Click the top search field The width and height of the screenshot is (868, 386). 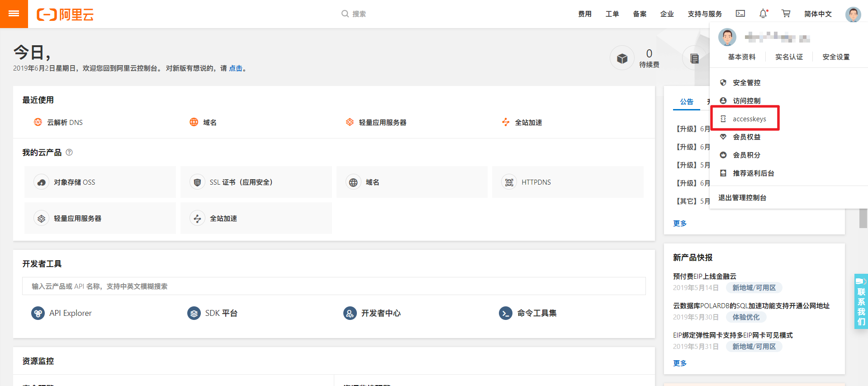click(354, 14)
